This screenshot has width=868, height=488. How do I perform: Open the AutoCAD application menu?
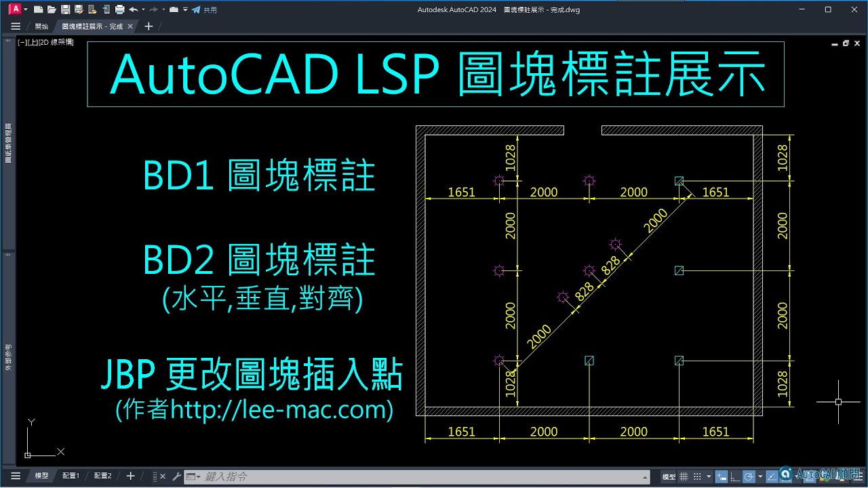[18, 9]
